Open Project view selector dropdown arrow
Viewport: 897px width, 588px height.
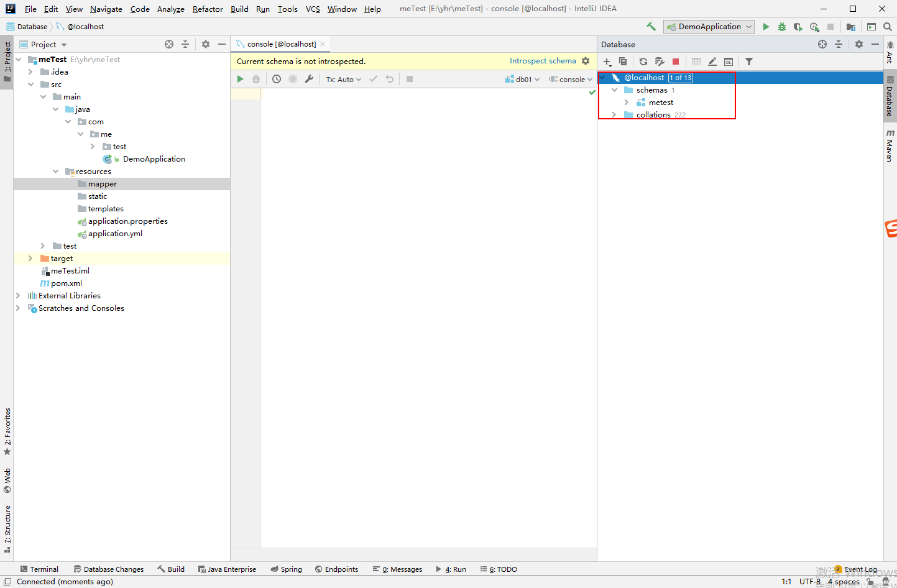[64, 45]
